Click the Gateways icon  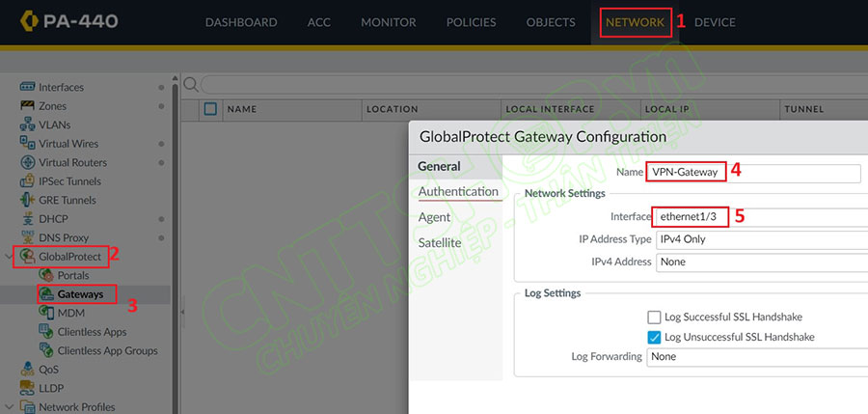pyautogui.click(x=47, y=294)
